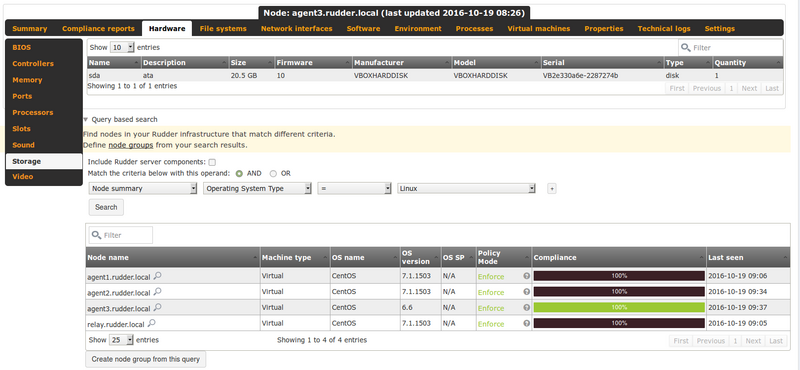Open magnifier icon next to agent3.rudder.local
The image size is (800, 370).
pos(158,308)
